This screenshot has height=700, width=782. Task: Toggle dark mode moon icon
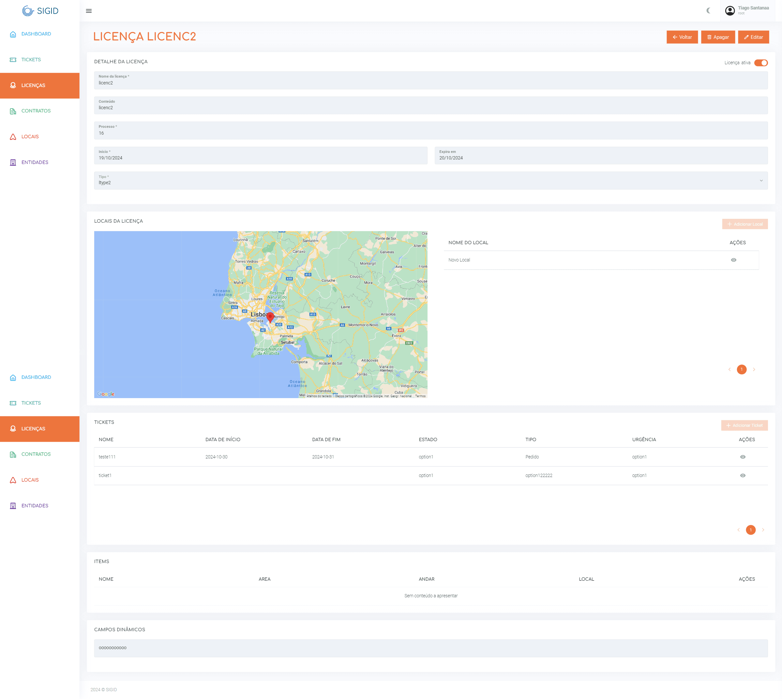(708, 11)
